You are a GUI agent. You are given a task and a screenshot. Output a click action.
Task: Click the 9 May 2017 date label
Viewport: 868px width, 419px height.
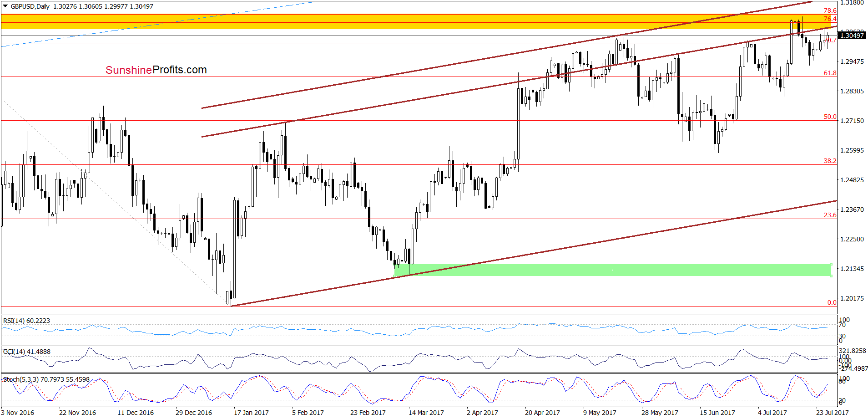click(x=600, y=413)
